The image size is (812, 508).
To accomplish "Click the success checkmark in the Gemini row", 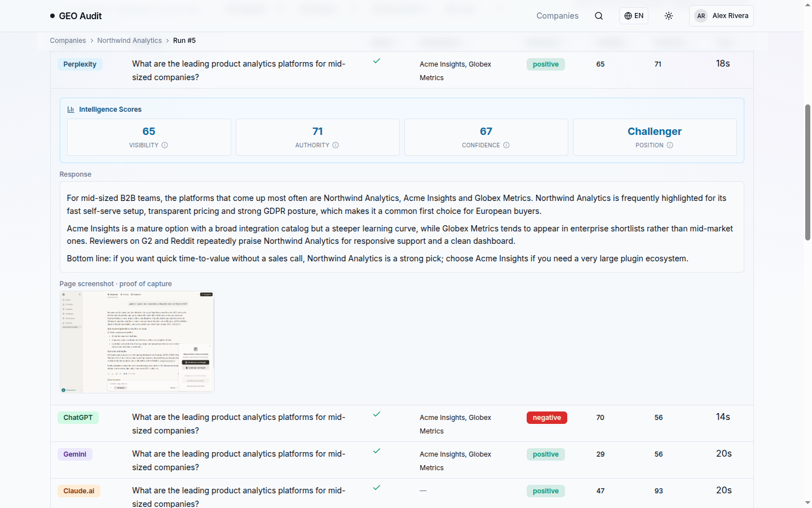I will pyautogui.click(x=377, y=451).
